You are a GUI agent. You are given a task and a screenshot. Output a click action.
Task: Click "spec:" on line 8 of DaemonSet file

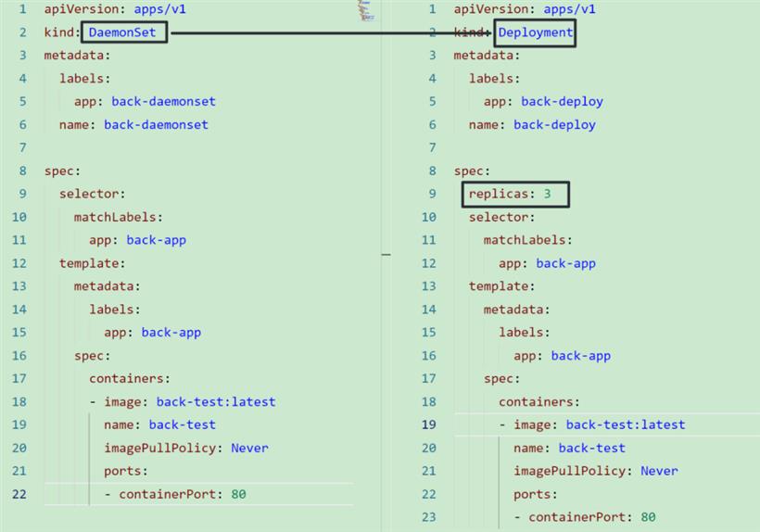pos(62,171)
